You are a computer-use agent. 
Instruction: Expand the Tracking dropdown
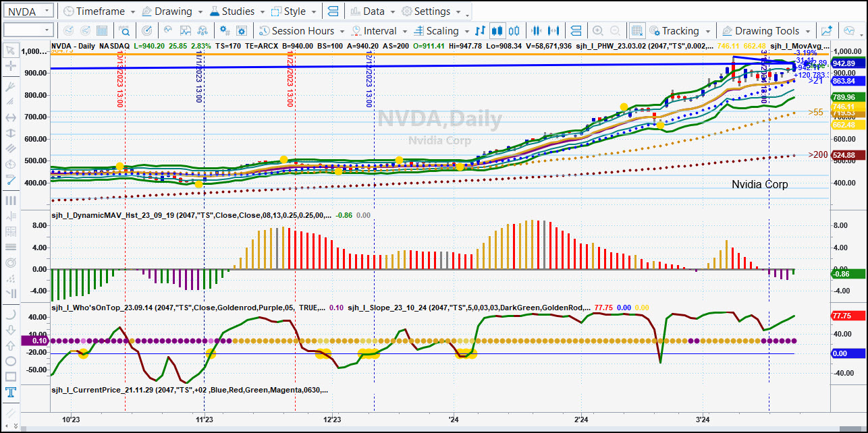tap(707, 31)
